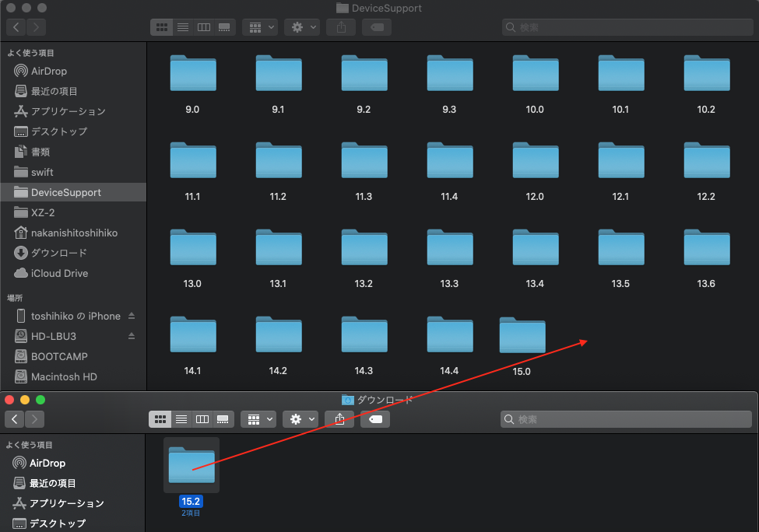The image size is (759, 532).
Task: Eject the HD-LBU3 drive
Action: pos(132,336)
